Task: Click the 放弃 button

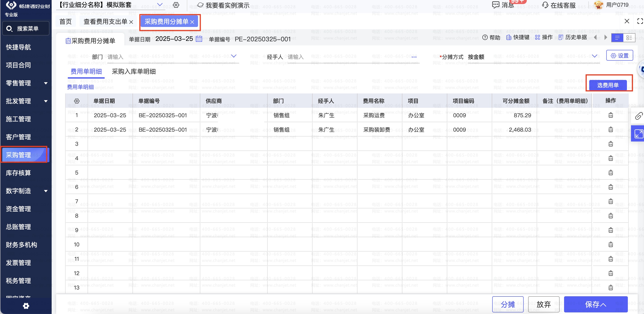Action: (543, 304)
